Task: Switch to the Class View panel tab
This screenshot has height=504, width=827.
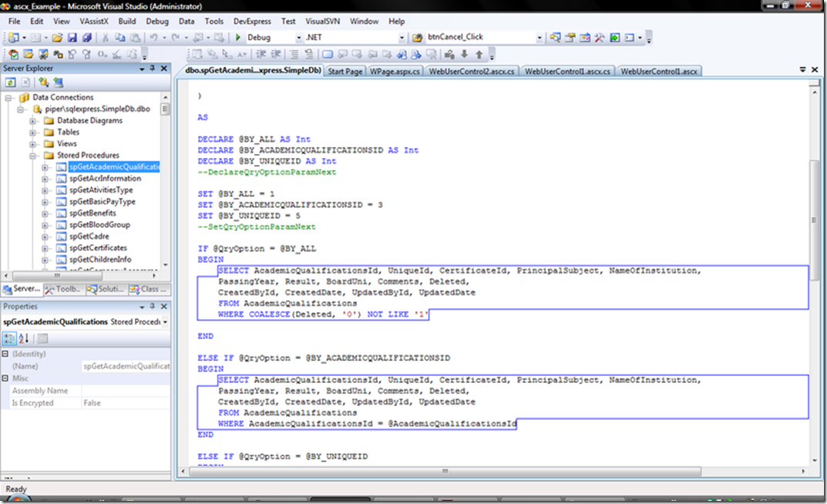Action: pyautogui.click(x=148, y=289)
